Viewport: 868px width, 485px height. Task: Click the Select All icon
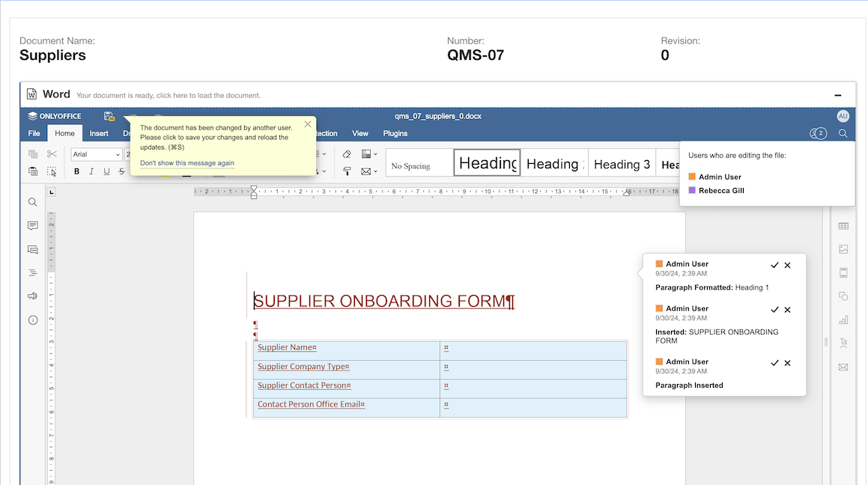point(52,171)
